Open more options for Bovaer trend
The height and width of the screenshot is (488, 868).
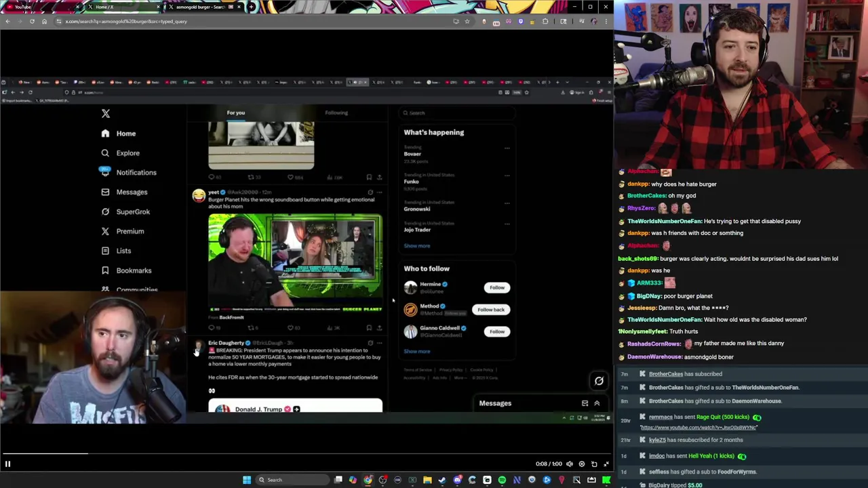point(507,148)
